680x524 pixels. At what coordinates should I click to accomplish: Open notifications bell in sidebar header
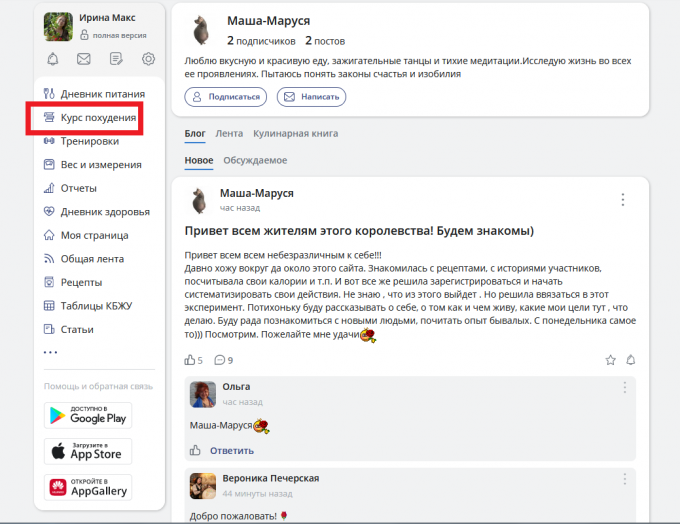[x=53, y=58]
